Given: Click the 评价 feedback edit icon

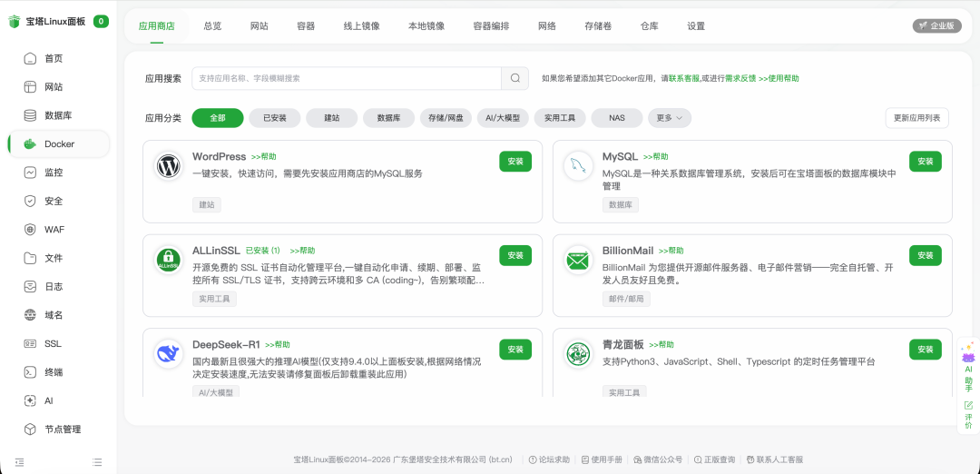Looking at the screenshot, I should point(968,405).
